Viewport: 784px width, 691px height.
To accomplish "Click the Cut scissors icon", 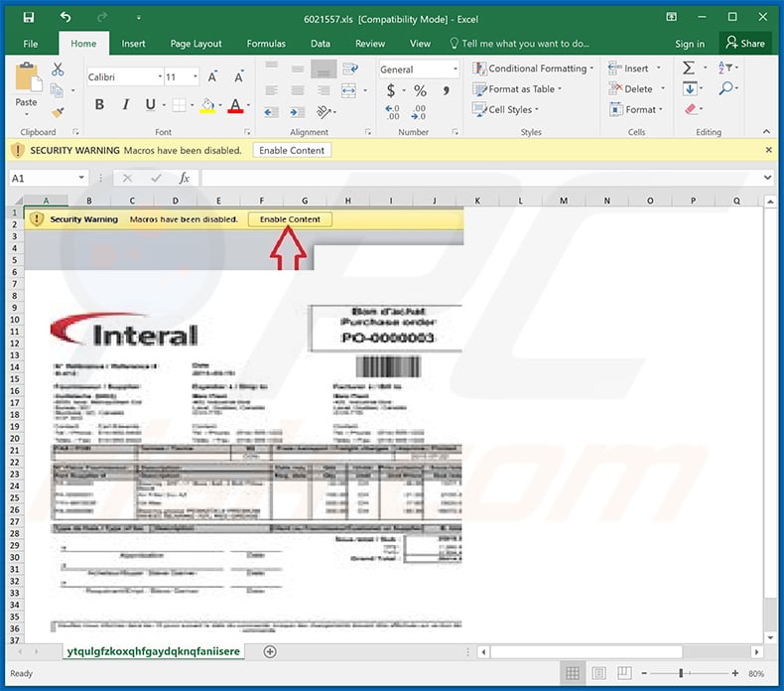I will pyautogui.click(x=58, y=69).
